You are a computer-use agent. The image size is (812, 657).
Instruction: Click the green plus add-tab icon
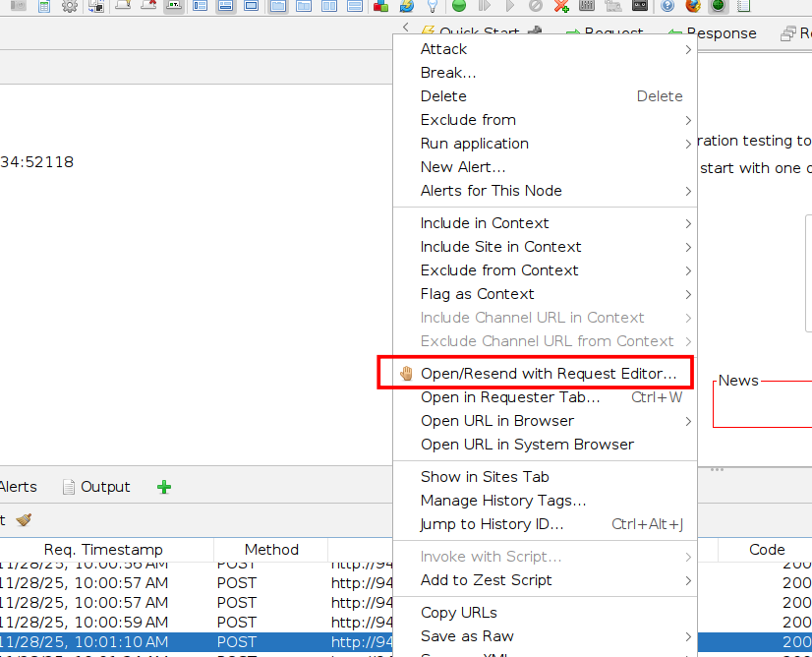point(164,487)
